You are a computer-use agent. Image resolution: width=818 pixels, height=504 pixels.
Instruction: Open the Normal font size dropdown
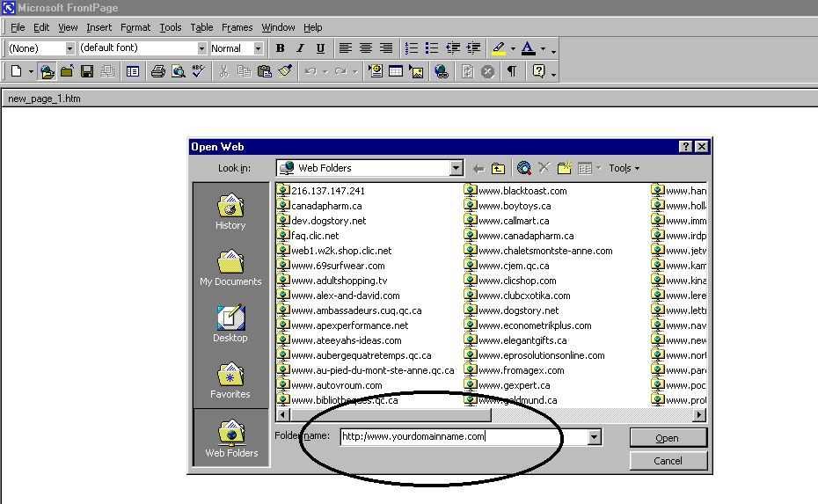[x=259, y=48]
